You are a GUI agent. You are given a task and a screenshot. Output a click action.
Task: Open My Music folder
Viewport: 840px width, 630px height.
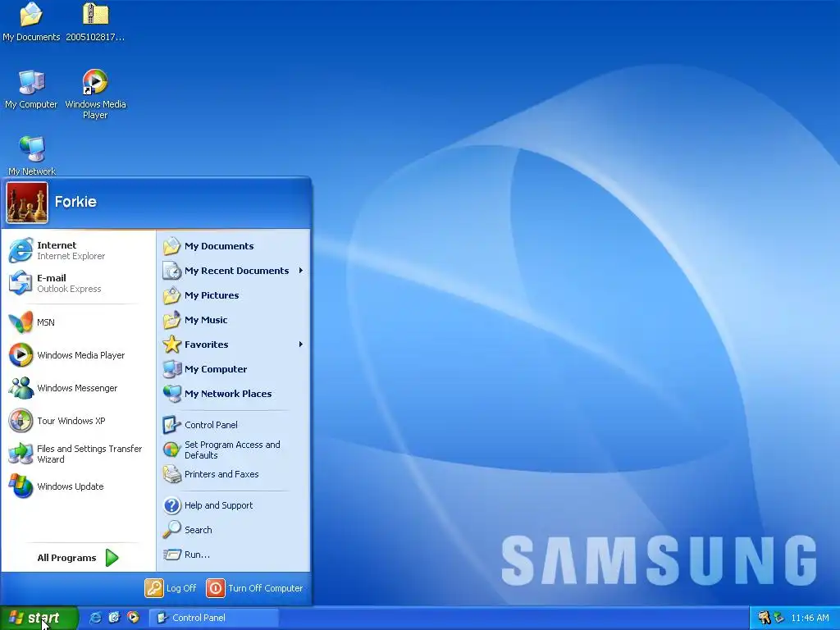click(x=234, y=320)
